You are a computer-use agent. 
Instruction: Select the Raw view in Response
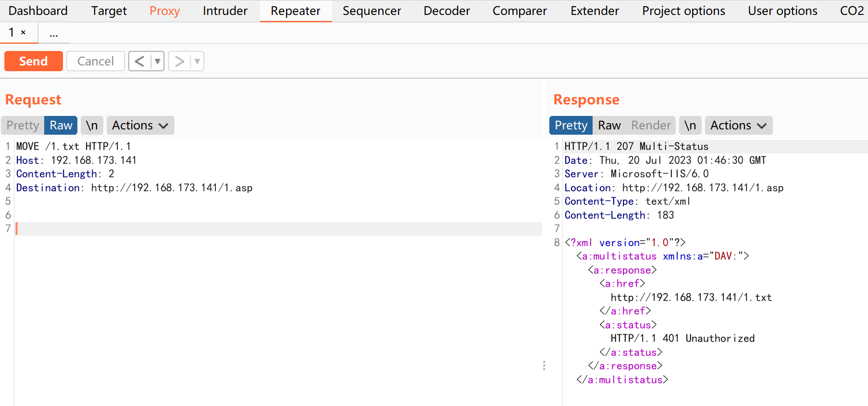(x=609, y=126)
